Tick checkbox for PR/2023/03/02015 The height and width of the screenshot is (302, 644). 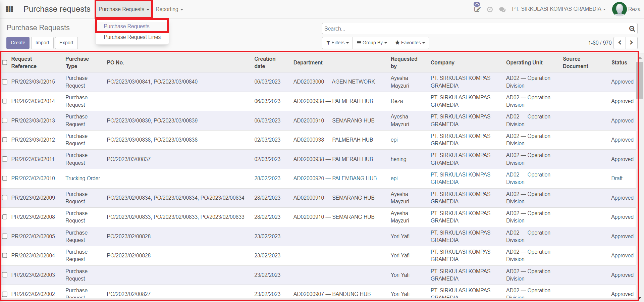5,82
